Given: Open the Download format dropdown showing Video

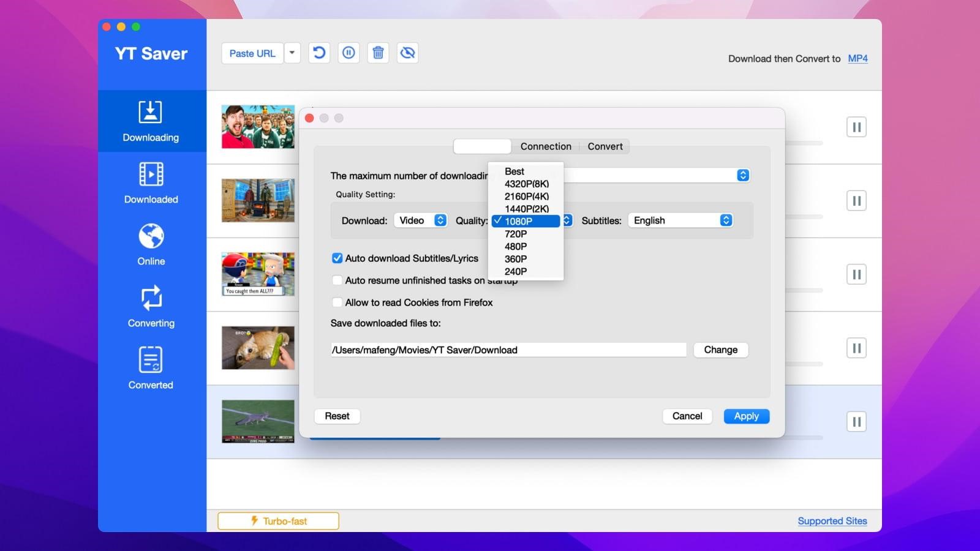Looking at the screenshot, I should 421,220.
